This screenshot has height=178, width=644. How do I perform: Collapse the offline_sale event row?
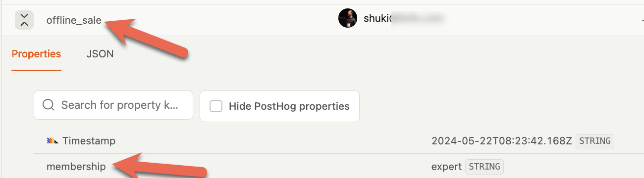coord(24,20)
